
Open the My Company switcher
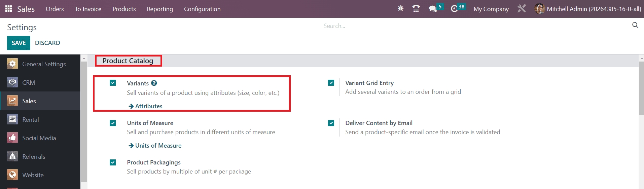(491, 9)
